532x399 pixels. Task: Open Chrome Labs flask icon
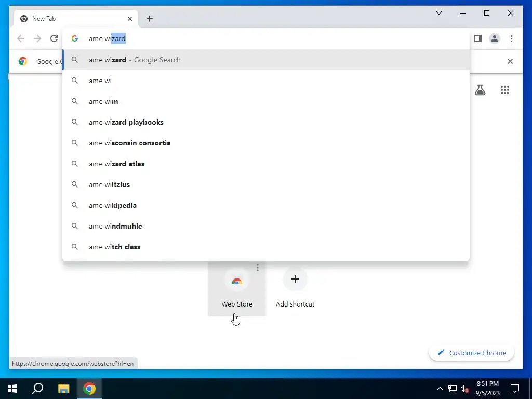pyautogui.click(x=480, y=90)
